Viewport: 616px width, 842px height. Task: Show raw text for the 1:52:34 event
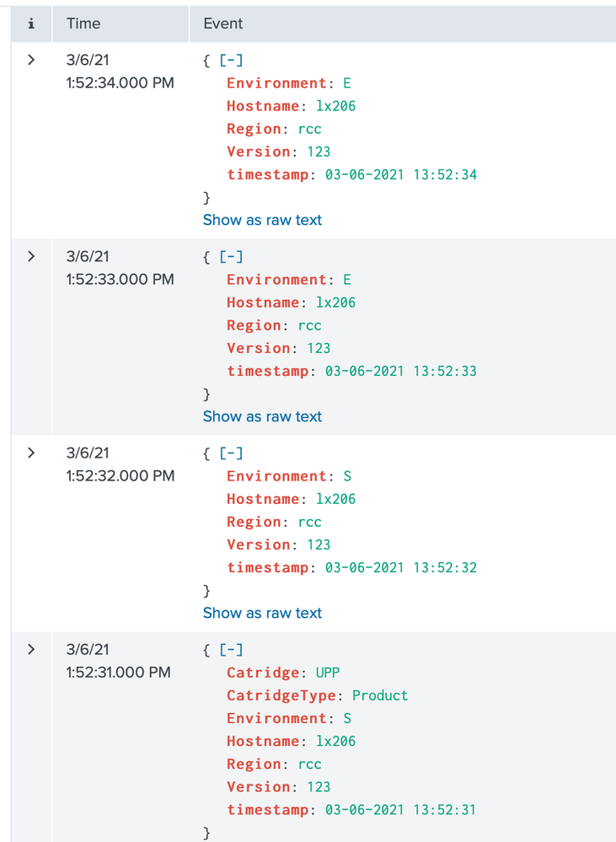point(262,220)
